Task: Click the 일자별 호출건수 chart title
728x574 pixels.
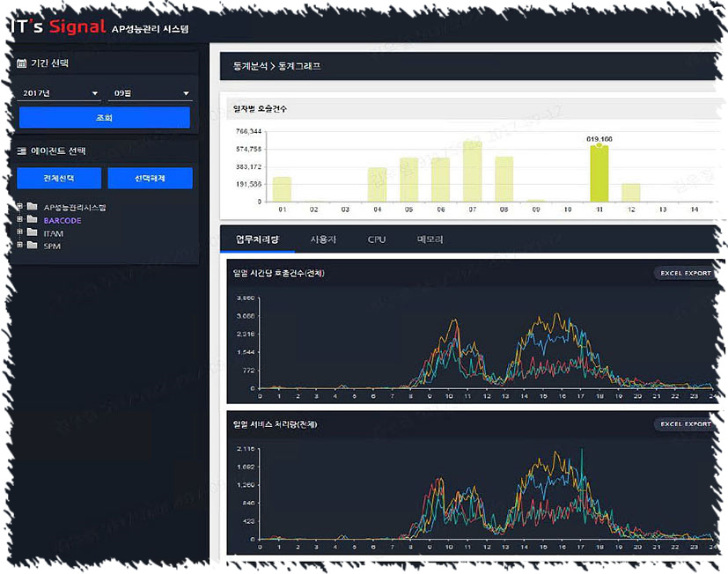Action: pos(260,108)
